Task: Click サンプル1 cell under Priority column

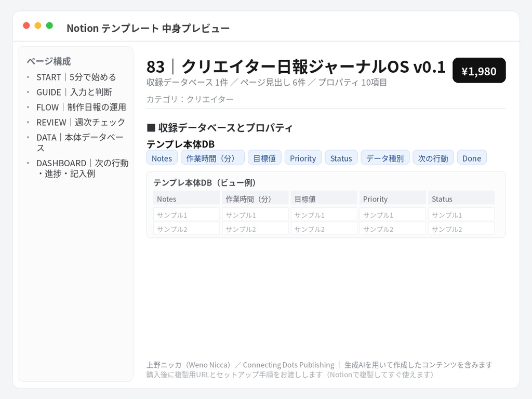Action: [x=393, y=215]
